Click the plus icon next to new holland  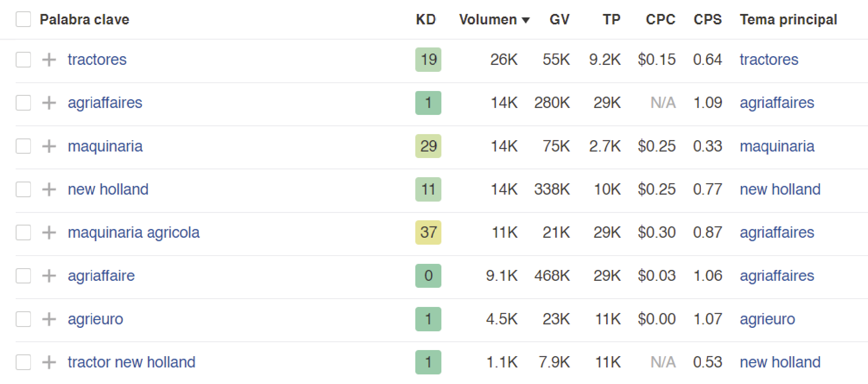49,189
